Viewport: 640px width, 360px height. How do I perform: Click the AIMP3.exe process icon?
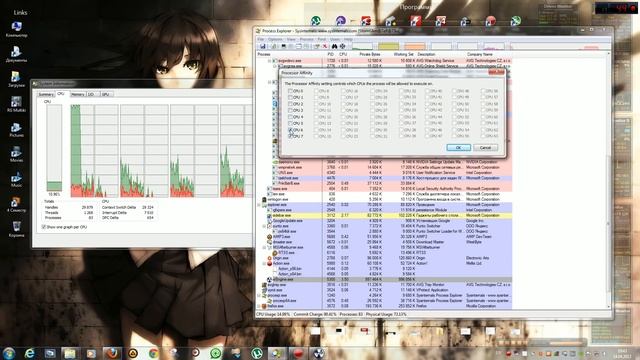pyautogui.click(x=269, y=237)
